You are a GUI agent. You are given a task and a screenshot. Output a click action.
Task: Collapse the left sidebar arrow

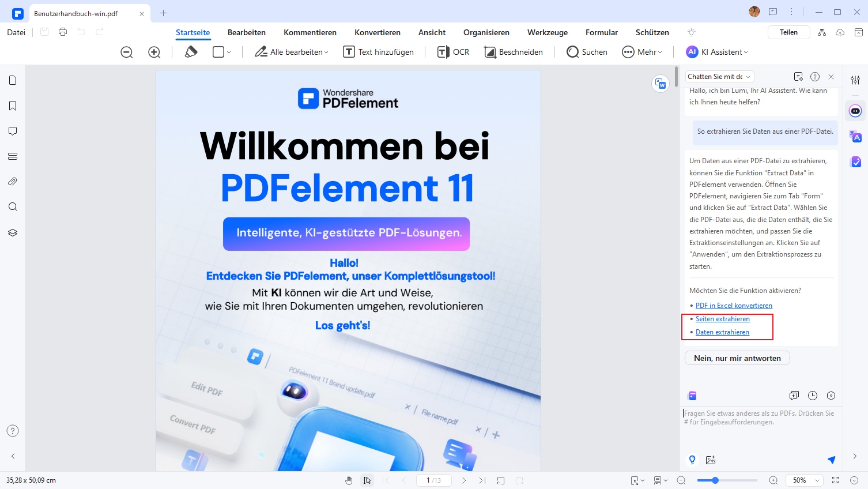click(13, 456)
